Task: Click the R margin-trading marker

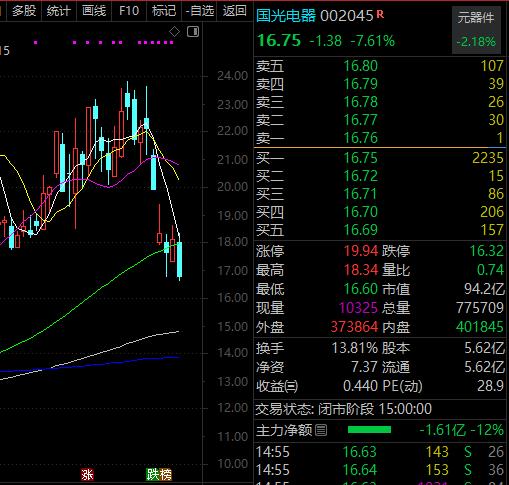Action: pos(380,14)
